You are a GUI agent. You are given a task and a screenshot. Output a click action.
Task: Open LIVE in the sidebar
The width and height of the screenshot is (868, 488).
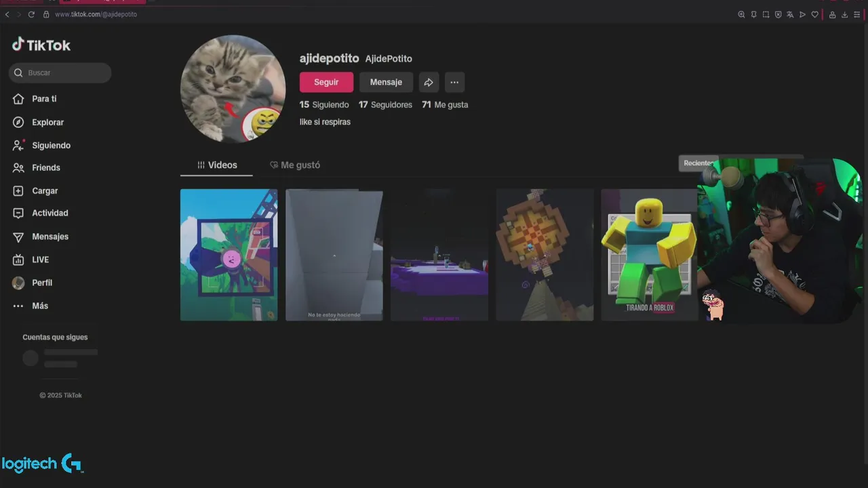(x=40, y=260)
